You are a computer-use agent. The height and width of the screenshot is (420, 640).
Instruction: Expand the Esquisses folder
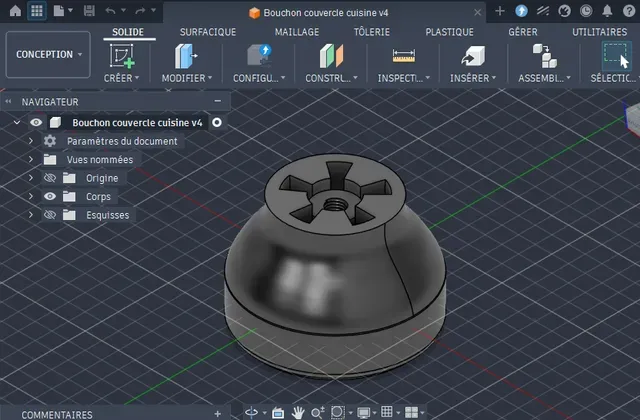point(31,215)
